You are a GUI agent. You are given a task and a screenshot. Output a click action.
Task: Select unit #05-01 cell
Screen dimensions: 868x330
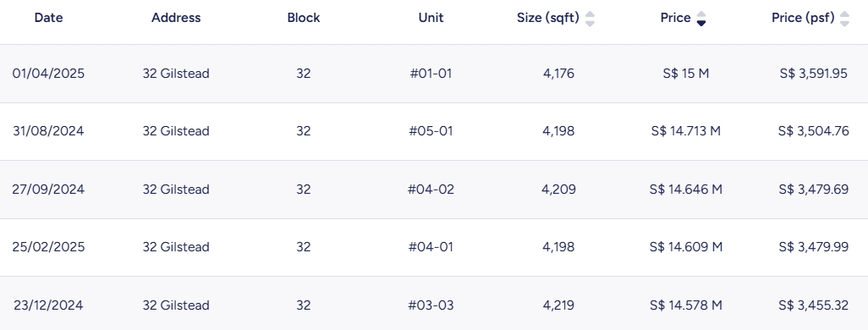(x=431, y=131)
